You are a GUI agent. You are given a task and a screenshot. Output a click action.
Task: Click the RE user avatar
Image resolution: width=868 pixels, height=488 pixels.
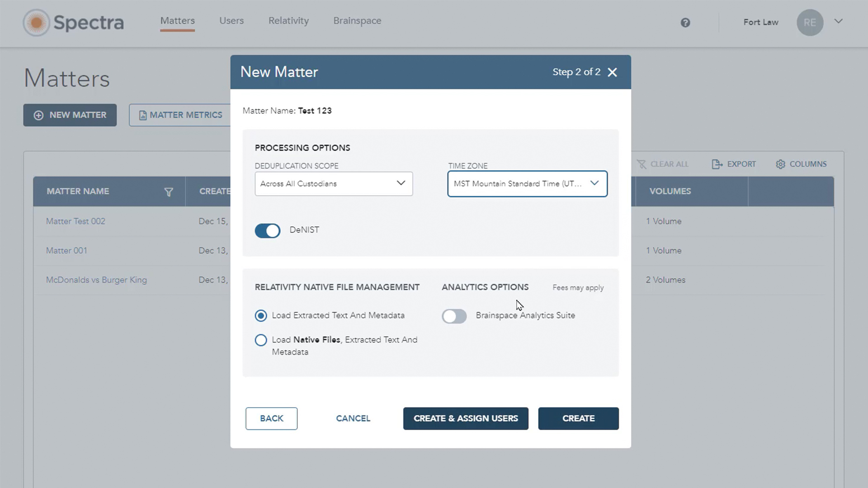(810, 23)
